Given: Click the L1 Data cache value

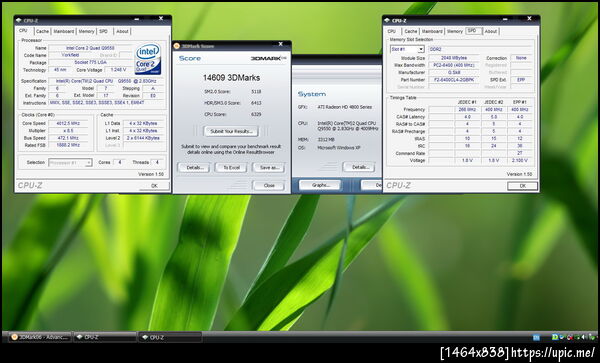Looking at the screenshot, I should (143, 124).
